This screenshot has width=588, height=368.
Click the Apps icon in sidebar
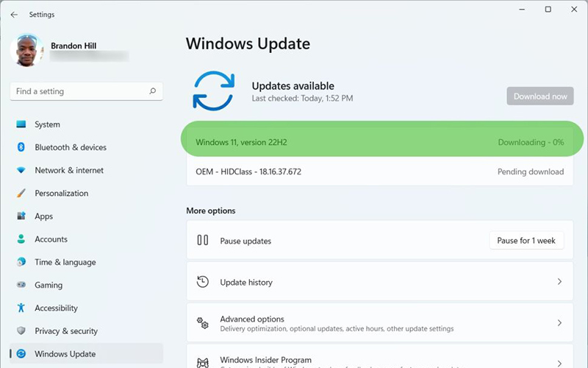click(x=21, y=216)
